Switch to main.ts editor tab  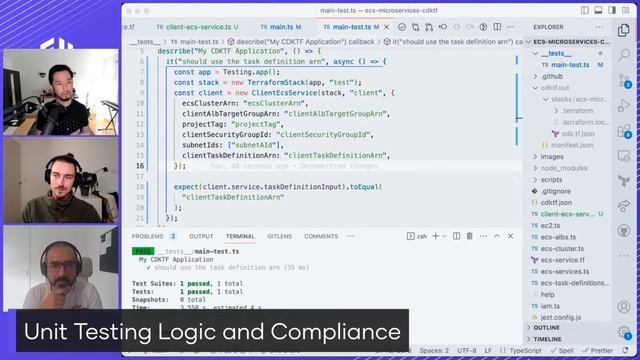pyautogui.click(x=281, y=27)
